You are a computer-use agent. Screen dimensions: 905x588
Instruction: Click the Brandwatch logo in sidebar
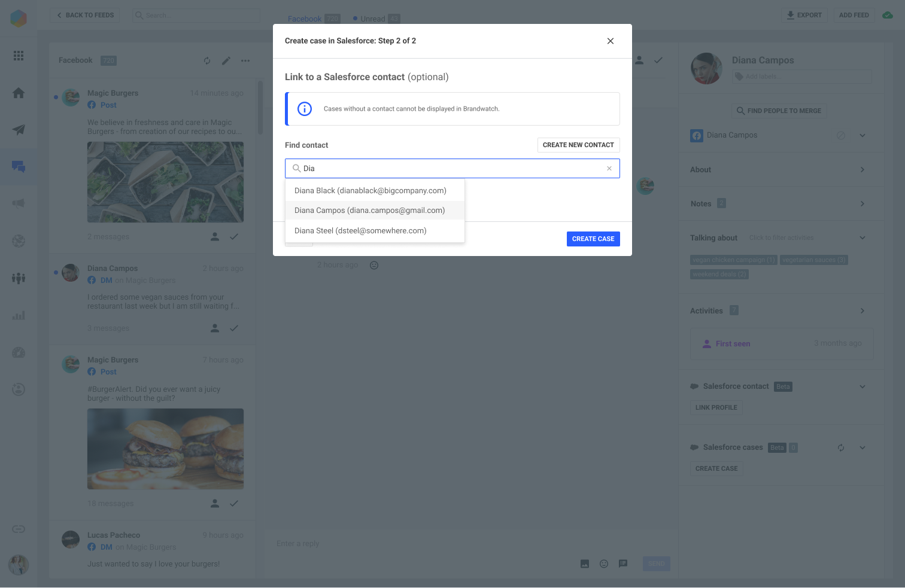(19, 18)
